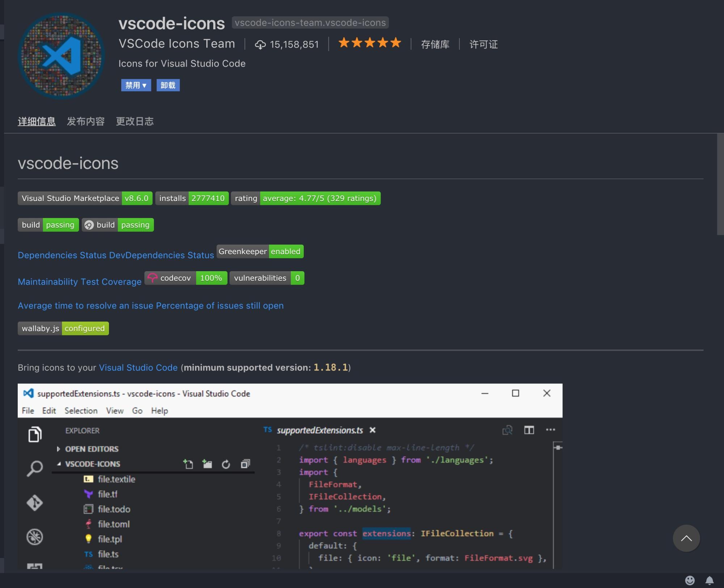The image size is (724, 588).
Task: Click the scroll-to-top arrow button
Action: click(686, 538)
